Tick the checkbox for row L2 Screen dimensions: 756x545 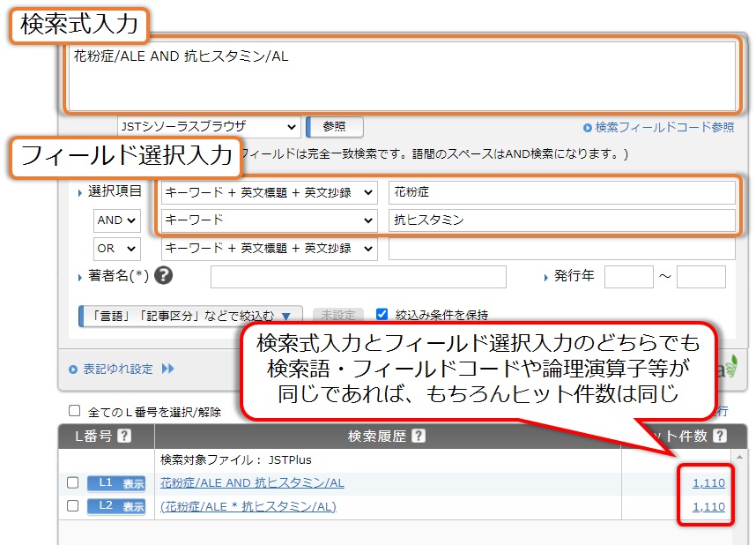[73, 506]
